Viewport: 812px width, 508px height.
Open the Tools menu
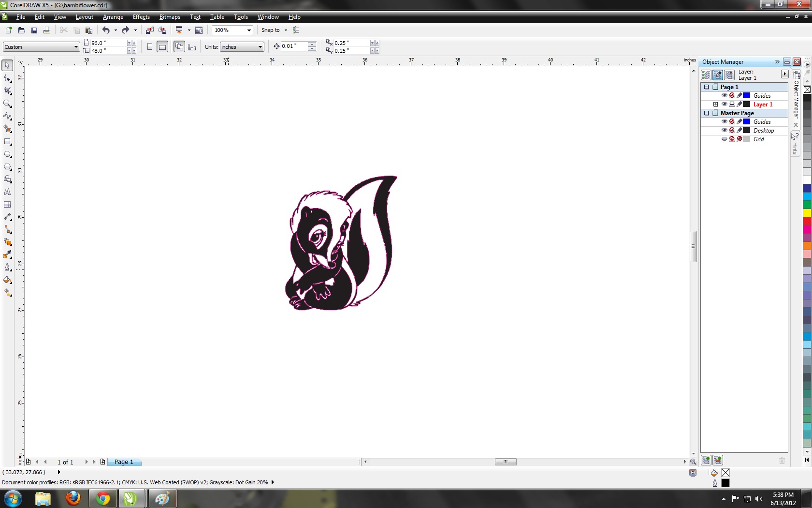241,17
